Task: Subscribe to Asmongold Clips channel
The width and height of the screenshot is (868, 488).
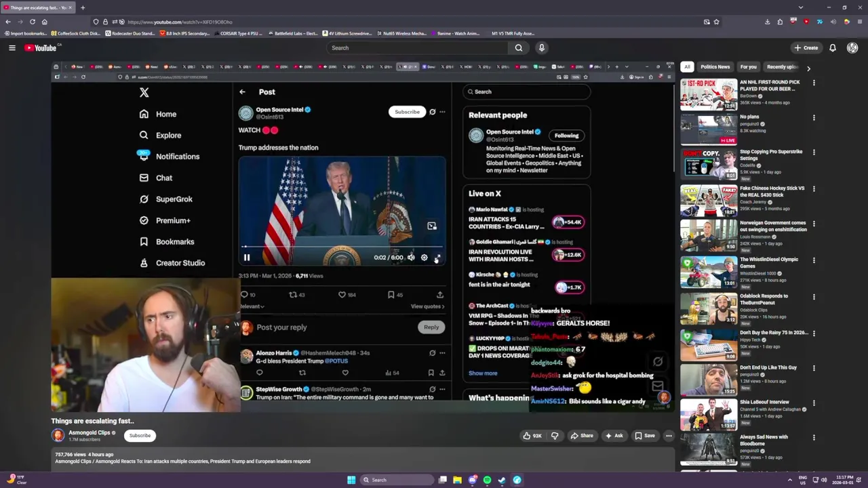Action: coord(140,436)
